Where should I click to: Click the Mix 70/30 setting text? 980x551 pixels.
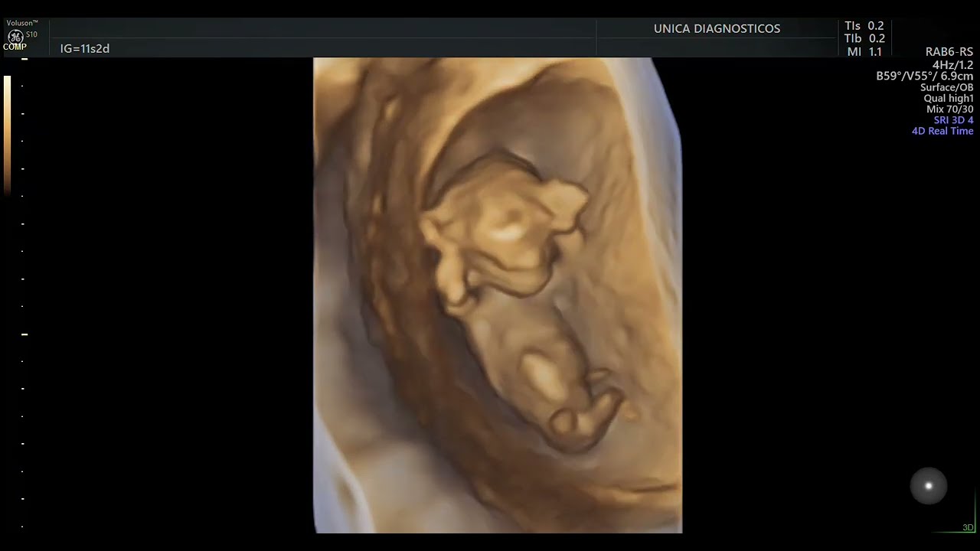[950, 109]
